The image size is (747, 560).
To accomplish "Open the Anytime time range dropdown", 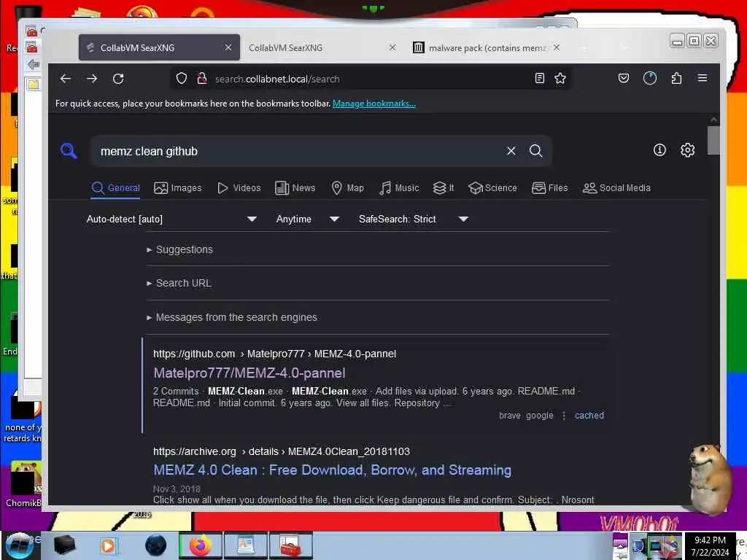I will 308,219.
